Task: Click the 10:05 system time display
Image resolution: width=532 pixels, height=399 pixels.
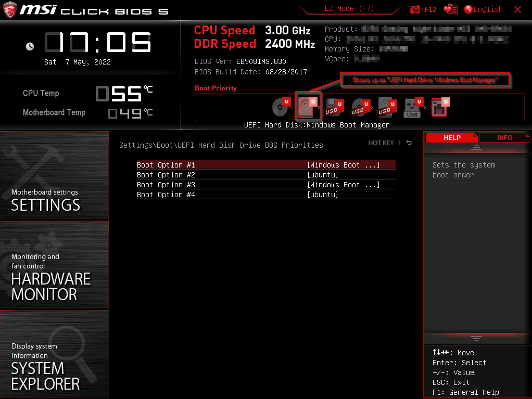Action: pos(98,42)
